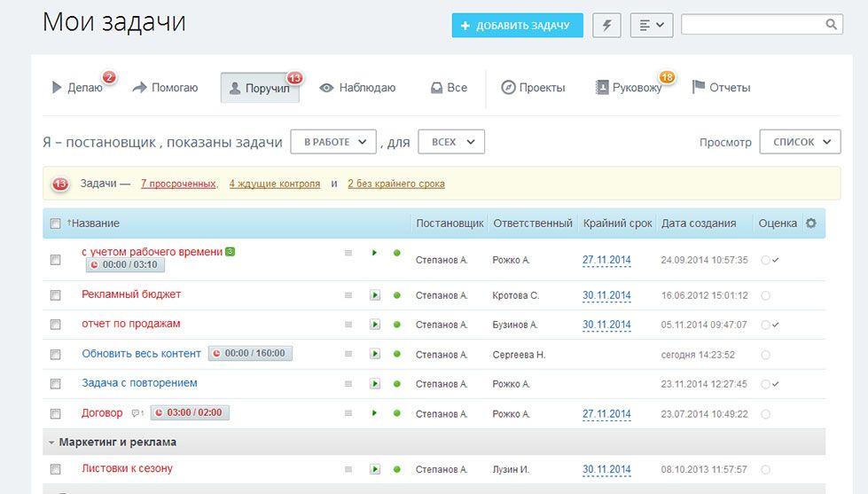Screen dimensions: 868x494
Task: Click the 'Добавить задачу' button
Action: pos(517,26)
